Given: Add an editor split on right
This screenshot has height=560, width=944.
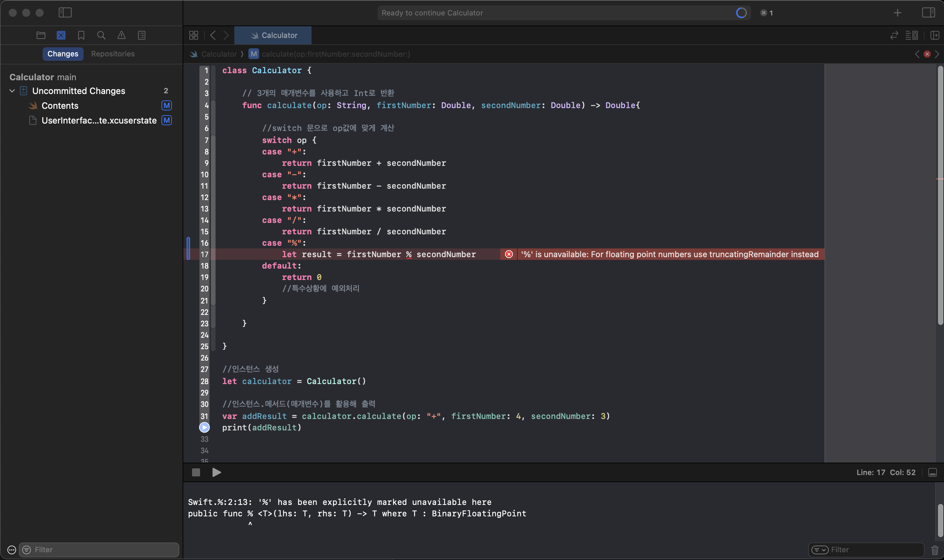Looking at the screenshot, I should tap(935, 35).
